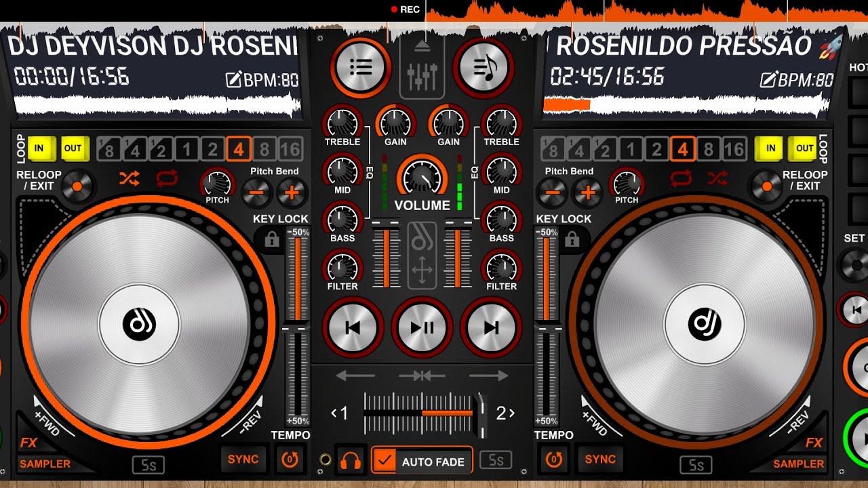The width and height of the screenshot is (868, 488).
Task: Click right deck Pitch Bend plus
Action: [x=587, y=193]
